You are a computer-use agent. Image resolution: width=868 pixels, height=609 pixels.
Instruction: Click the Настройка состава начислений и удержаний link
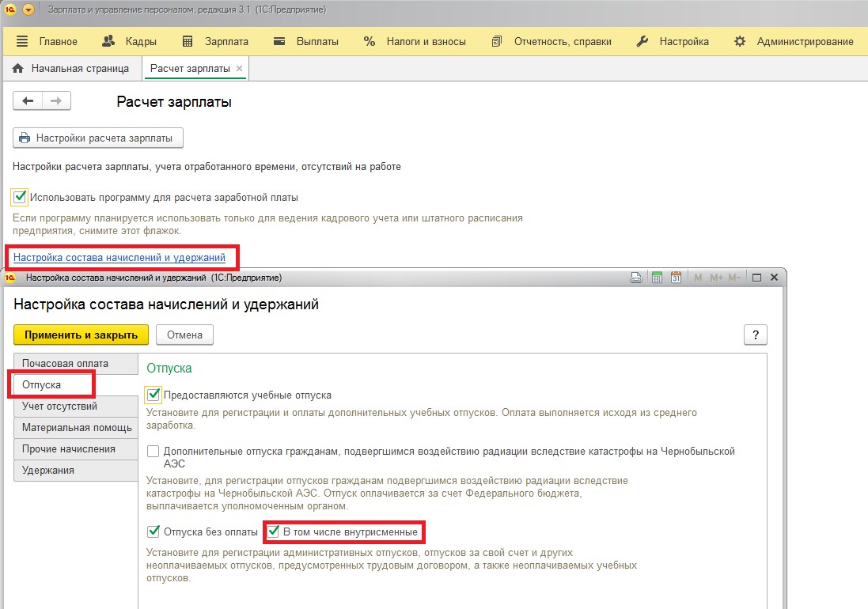click(x=119, y=257)
